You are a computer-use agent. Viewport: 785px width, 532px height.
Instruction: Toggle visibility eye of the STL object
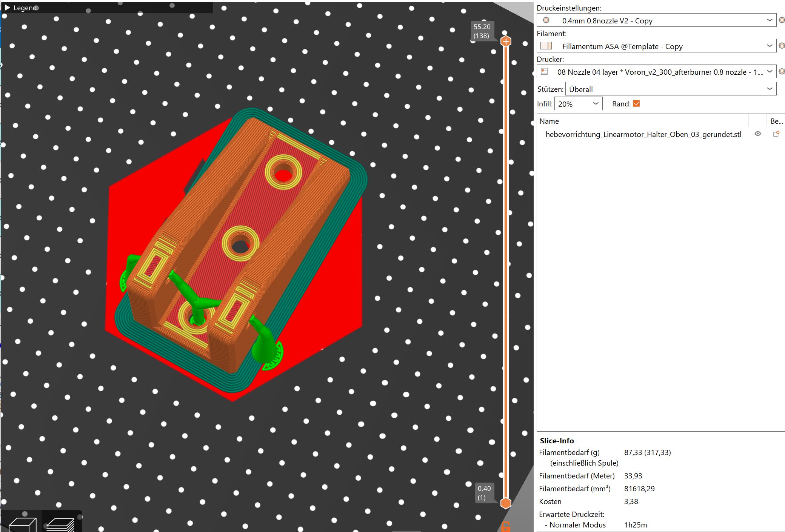click(x=757, y=134)
